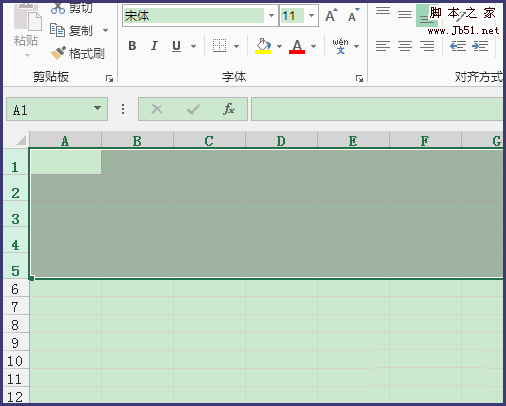This screenshot has height=406, width=506.
Task: Click font name box 宋体
Action: tap(194, 15)
